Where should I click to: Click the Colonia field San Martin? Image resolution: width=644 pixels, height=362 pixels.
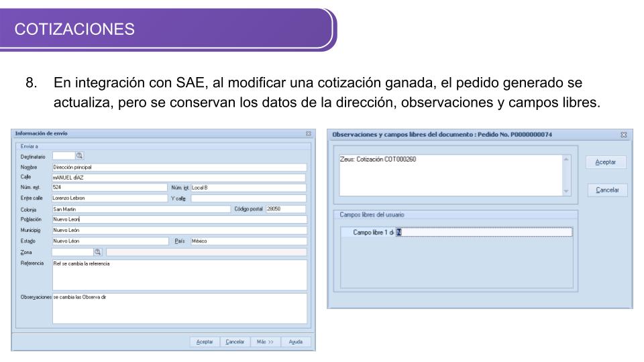click(142, 209)
